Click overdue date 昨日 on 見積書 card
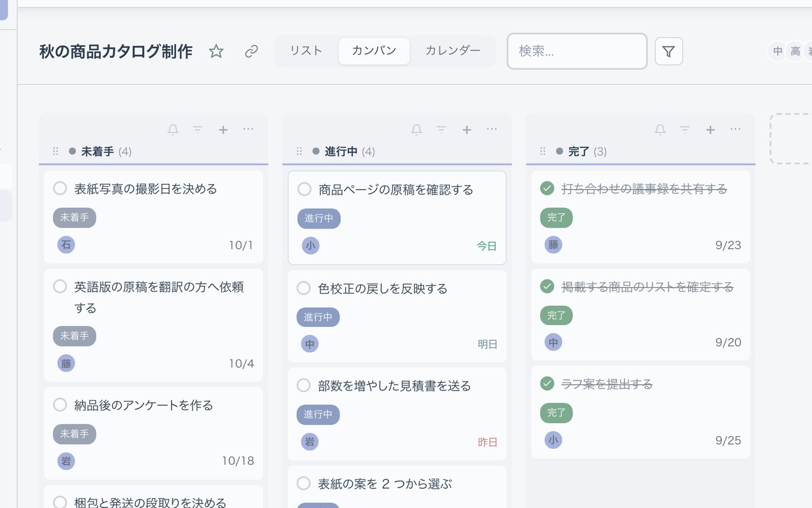812x508 pixels. [x=487, y=443]
